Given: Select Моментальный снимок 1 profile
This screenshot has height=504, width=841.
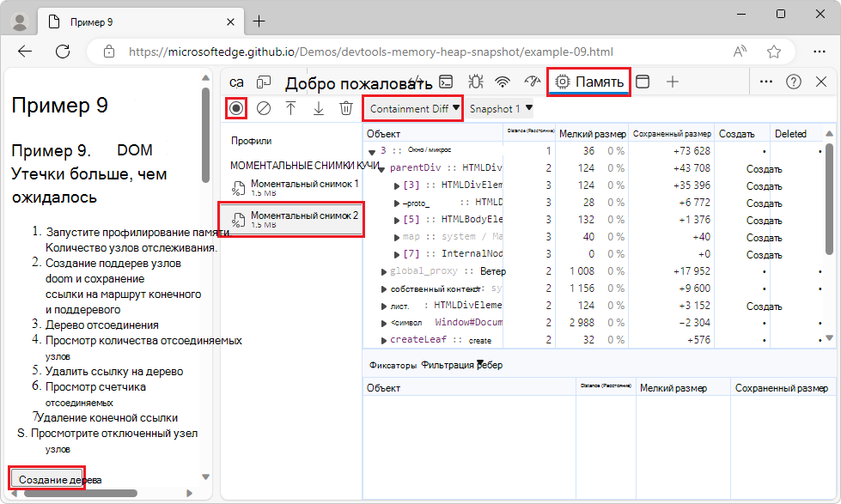Looking at the screenshot, I should tap(294, 188).
